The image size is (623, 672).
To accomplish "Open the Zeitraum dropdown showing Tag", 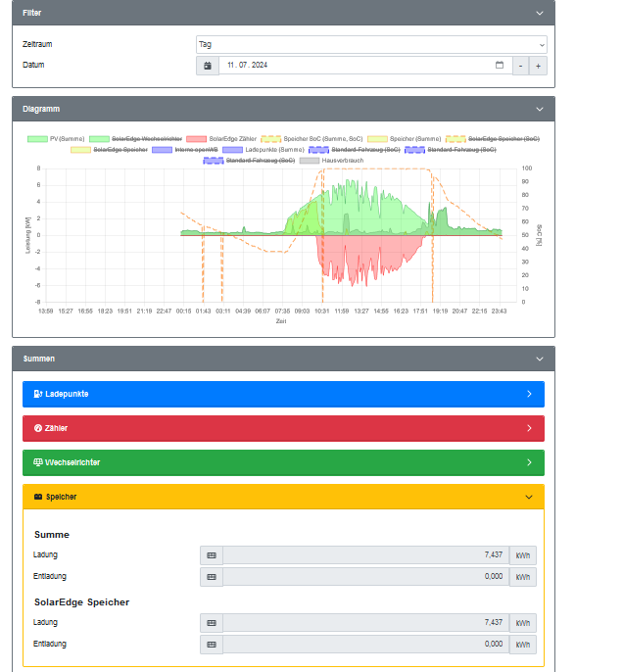I will click(371, 45).
